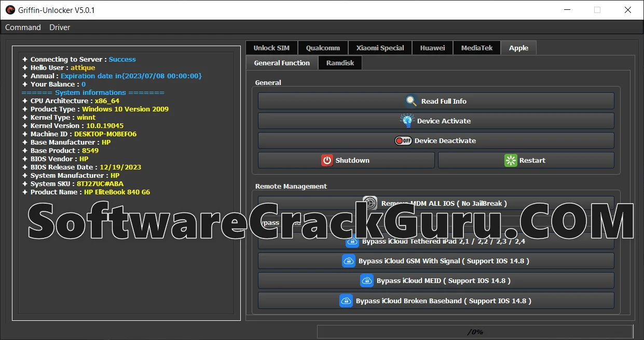Click the 'Hello User : attique' line
The width and height of the screenshot is (644, 340).
[59, 67]
